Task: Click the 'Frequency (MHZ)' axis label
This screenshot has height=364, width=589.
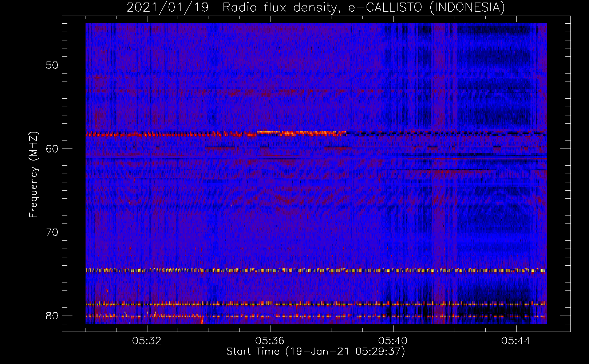Action: [33, 175]
